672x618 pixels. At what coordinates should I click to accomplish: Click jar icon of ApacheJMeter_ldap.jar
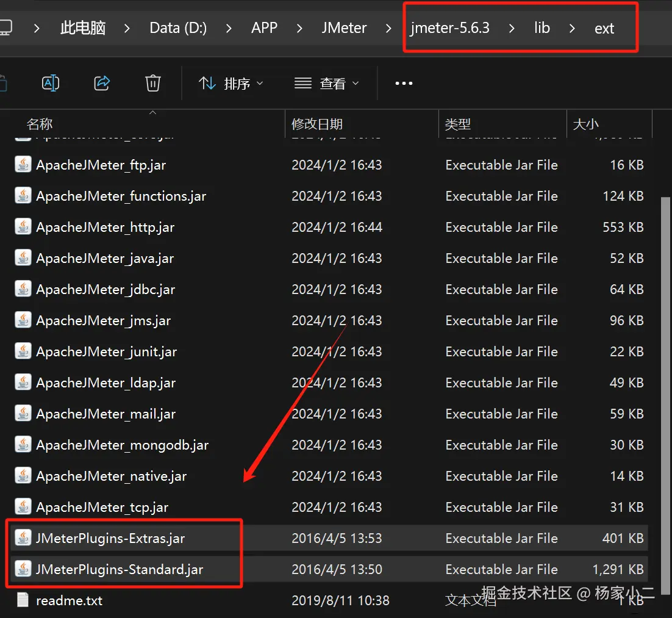pyautogui.click(x=23, y=382)
